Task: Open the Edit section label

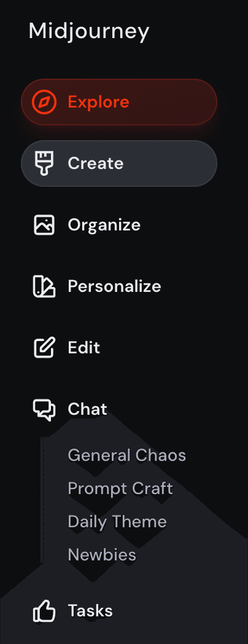Action: click(x=83, y=347)
